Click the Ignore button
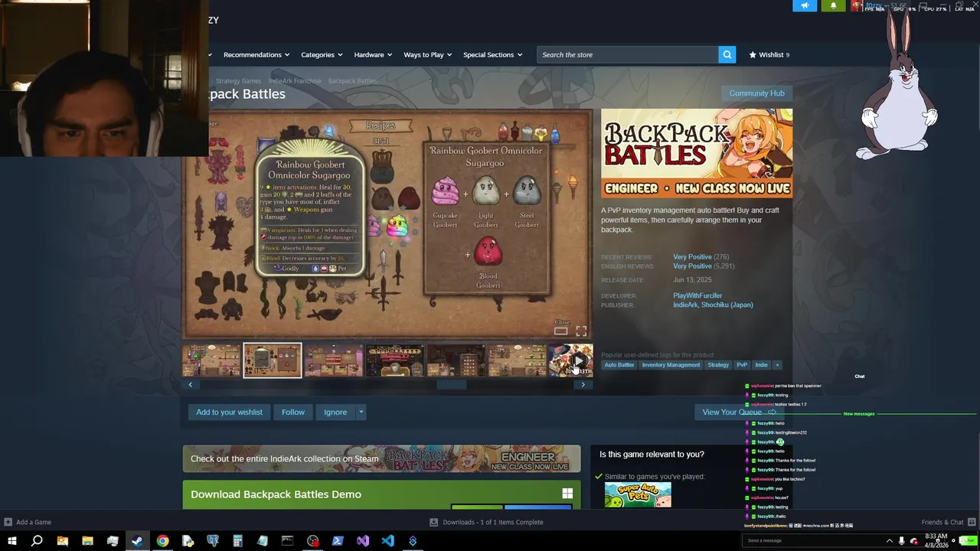The width and height of the screenshot is (980, 551). click(x=335, y=412)
